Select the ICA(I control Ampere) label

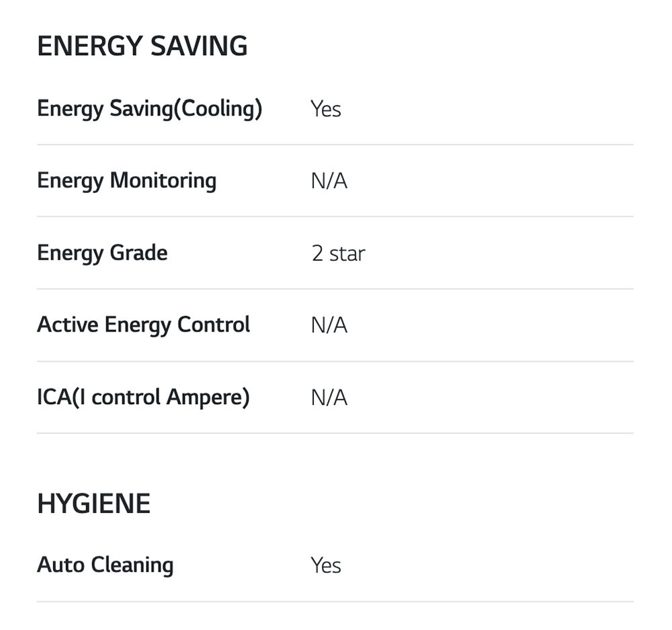[143, 397]
